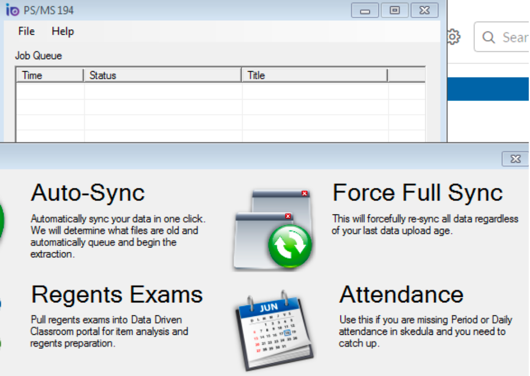Click the Force Full Sync description text
The height and width of the screenshot is (376, 530).
(x=425, y=225)
